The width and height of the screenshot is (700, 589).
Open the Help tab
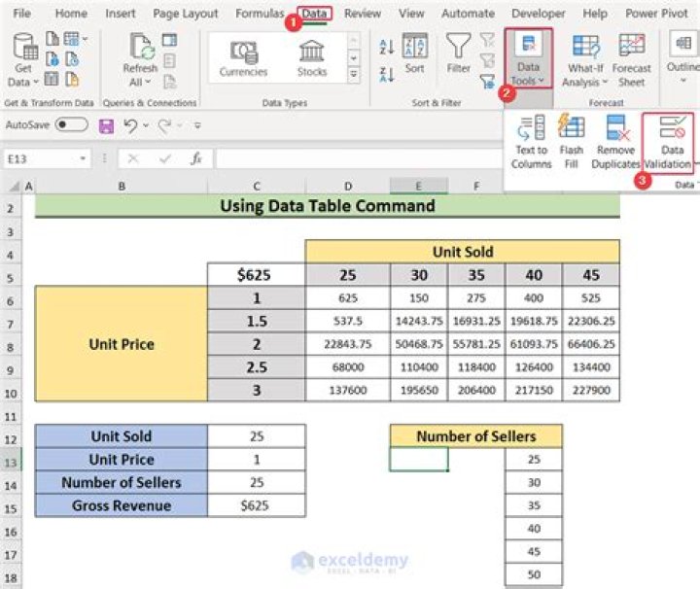[595, 14]
